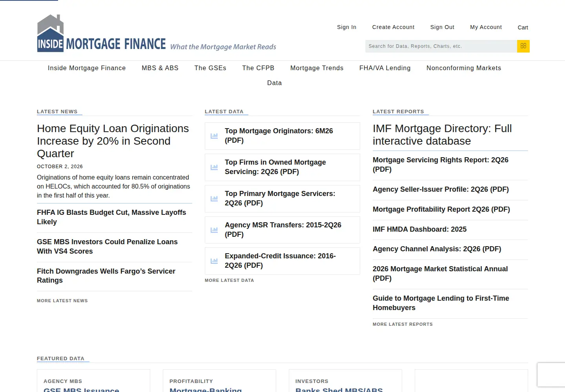Click chart icon beside Top Primary Mortgage Servicers
Image resolution: width=565 pixels, height=392 pixels.
tap(214, 199)
